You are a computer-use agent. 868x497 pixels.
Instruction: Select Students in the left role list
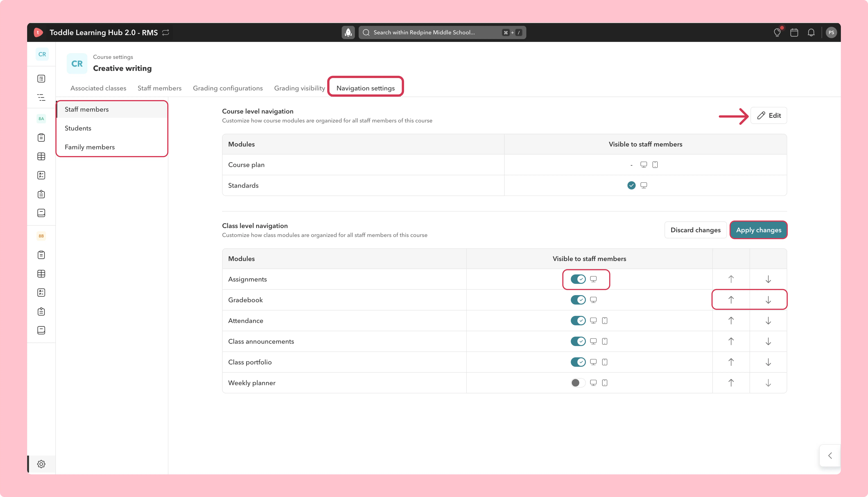click(x=112, y=128)
